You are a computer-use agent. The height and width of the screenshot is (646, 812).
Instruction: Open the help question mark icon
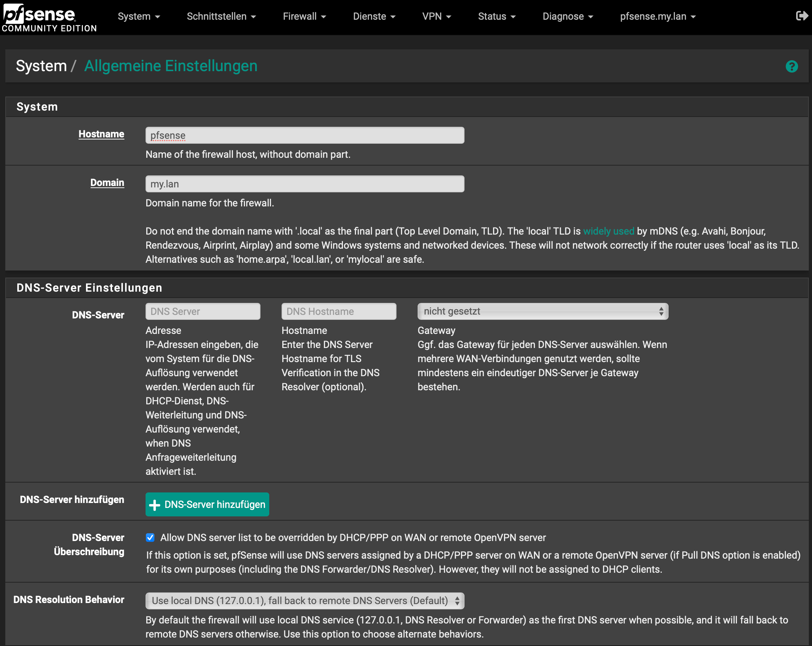pos(792,66)
